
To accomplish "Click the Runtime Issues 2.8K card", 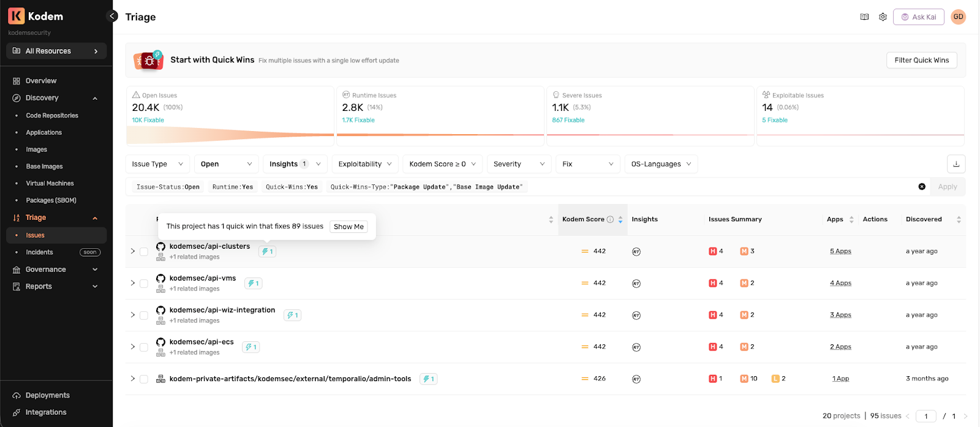I will tap(440, 116).
